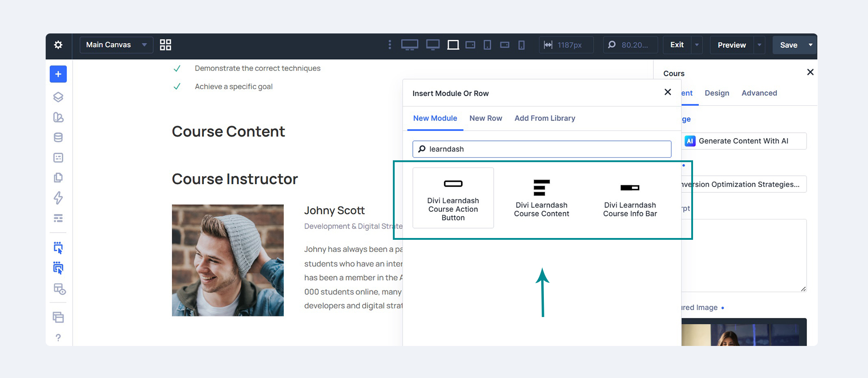The image size is (868, 378).
Task: Click Demonstrate the correct techniques list item
Action: pyautogui.click(x=257, y=68)
